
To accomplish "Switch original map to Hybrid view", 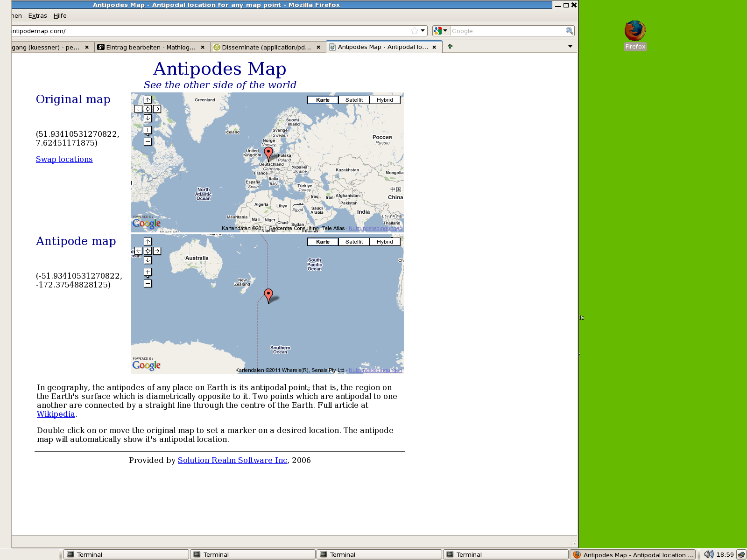I will 385,100.
